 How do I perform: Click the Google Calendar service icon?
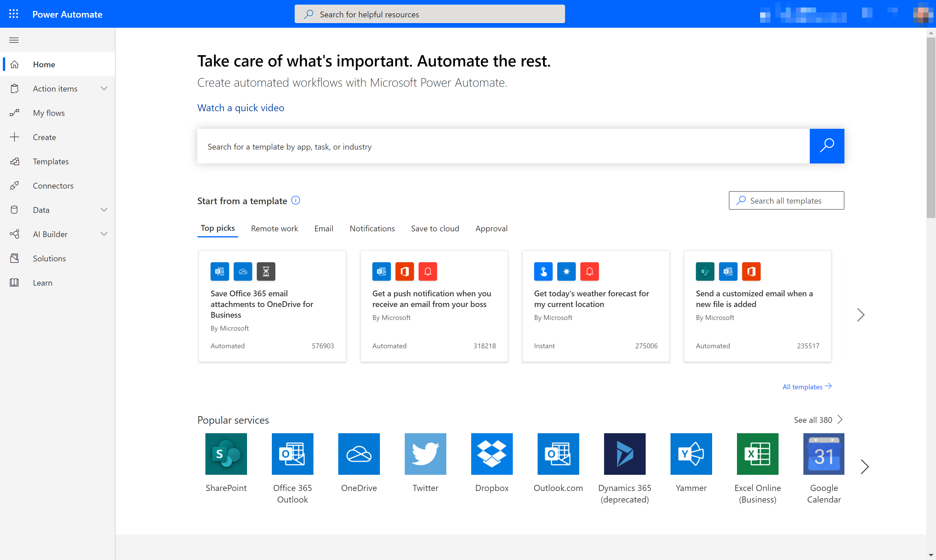pos(823,453)
